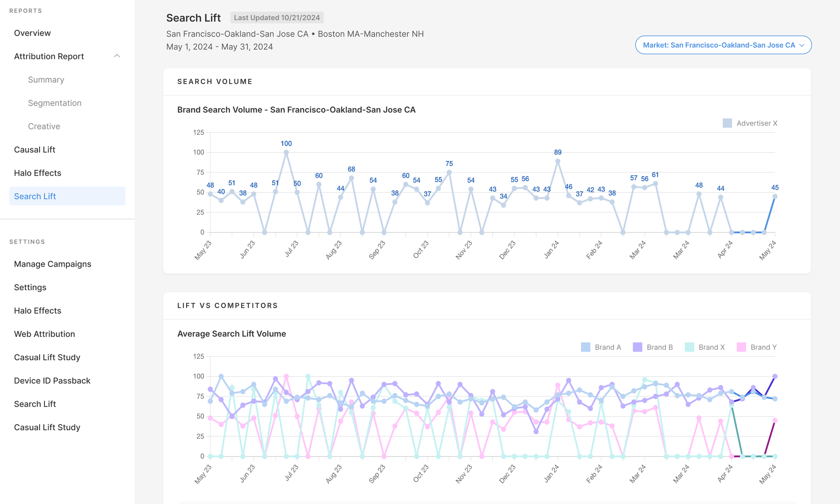Select Search Lift in Reports sidebar
Screen dimensions: 840x504
click(x=35, y=197)
